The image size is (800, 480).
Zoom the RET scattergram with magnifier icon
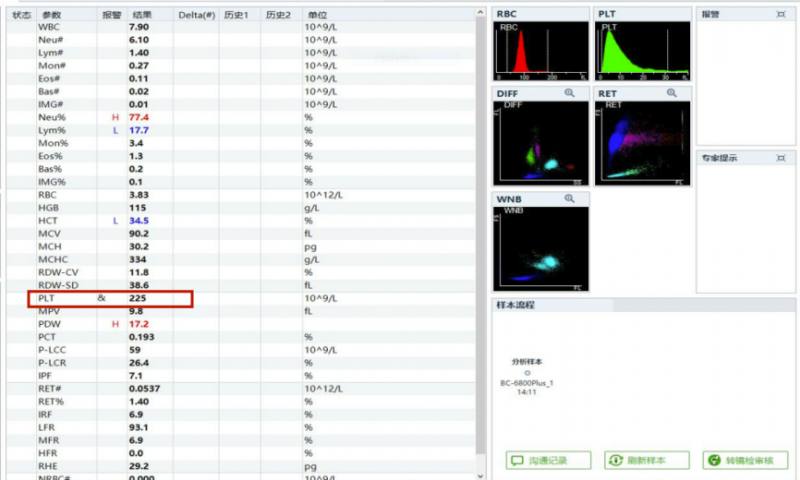(x=671, y=93)
